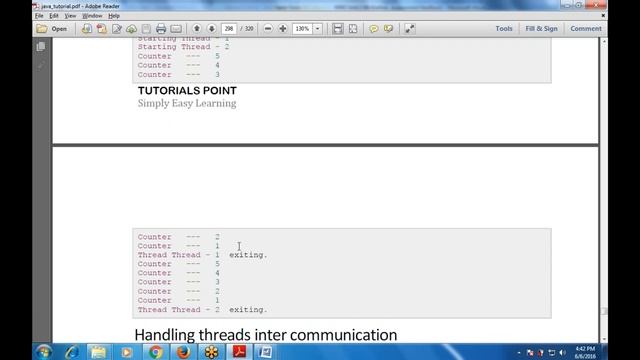Image resolution: width=640 pixels, height=360 pixels.
Task: Click 'Handling threads inter communication' heading
Action: (x=266, y=335)
